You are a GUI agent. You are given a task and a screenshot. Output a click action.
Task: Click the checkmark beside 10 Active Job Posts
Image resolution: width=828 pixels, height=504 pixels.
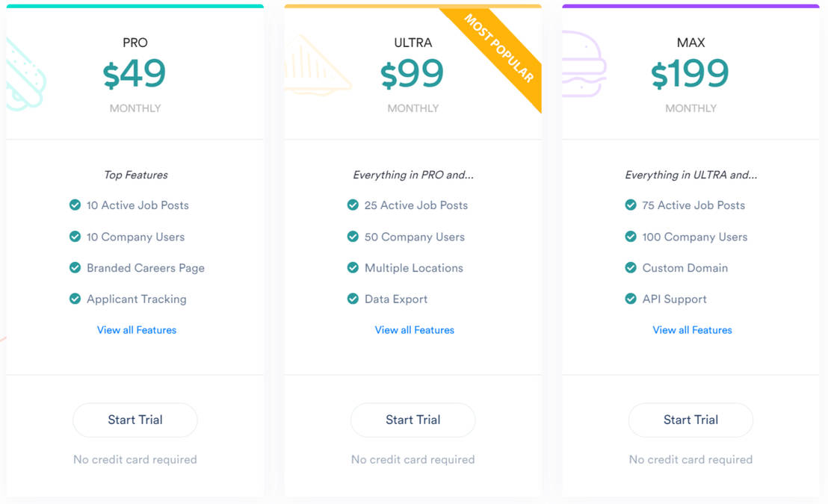(75, 205)
